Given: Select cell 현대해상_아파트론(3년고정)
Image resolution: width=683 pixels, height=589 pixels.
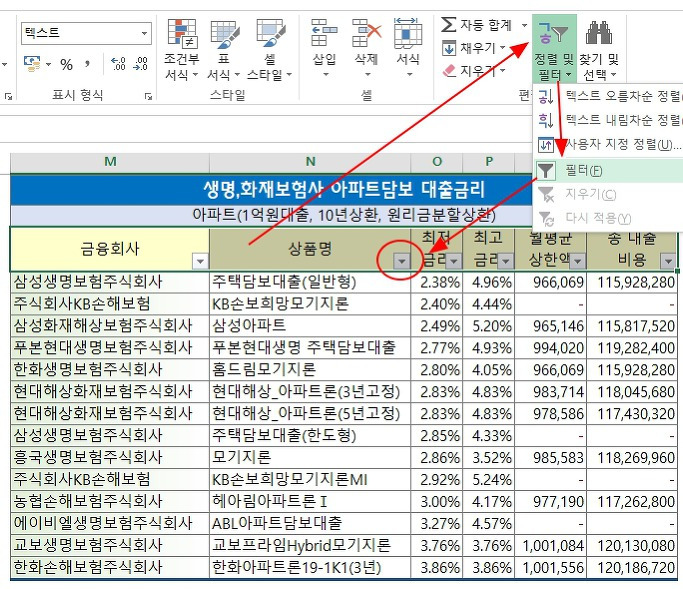Looking at the screenshot, I should point(310,392).
